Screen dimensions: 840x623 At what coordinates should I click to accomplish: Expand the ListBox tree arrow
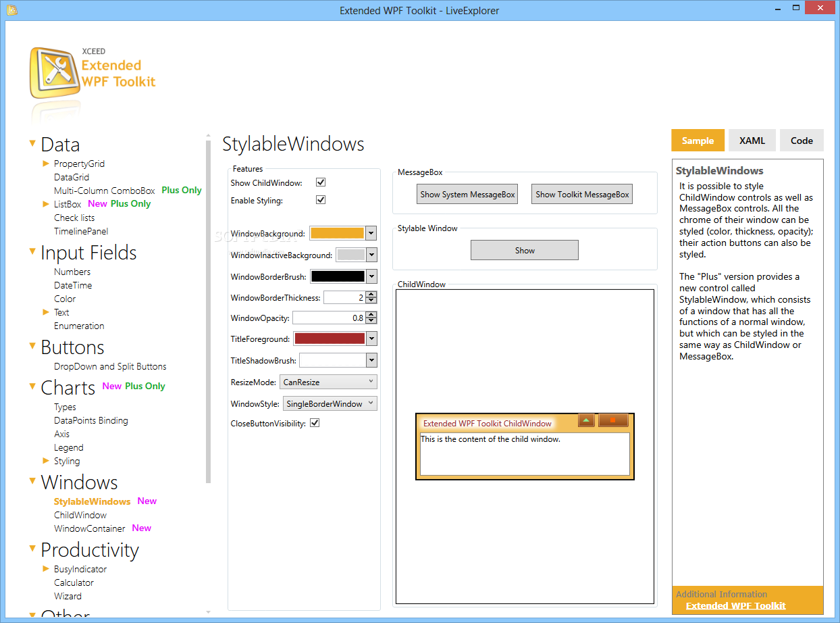coord(46,204)
